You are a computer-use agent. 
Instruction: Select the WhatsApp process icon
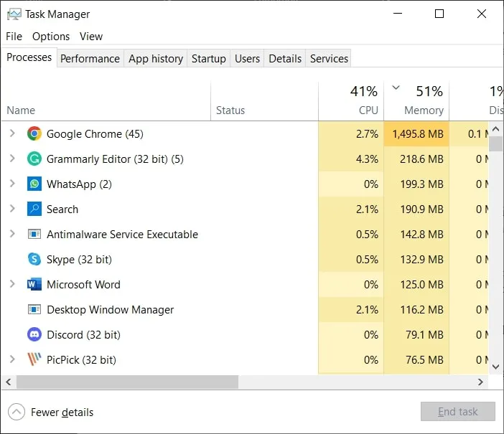pos(34,184)
